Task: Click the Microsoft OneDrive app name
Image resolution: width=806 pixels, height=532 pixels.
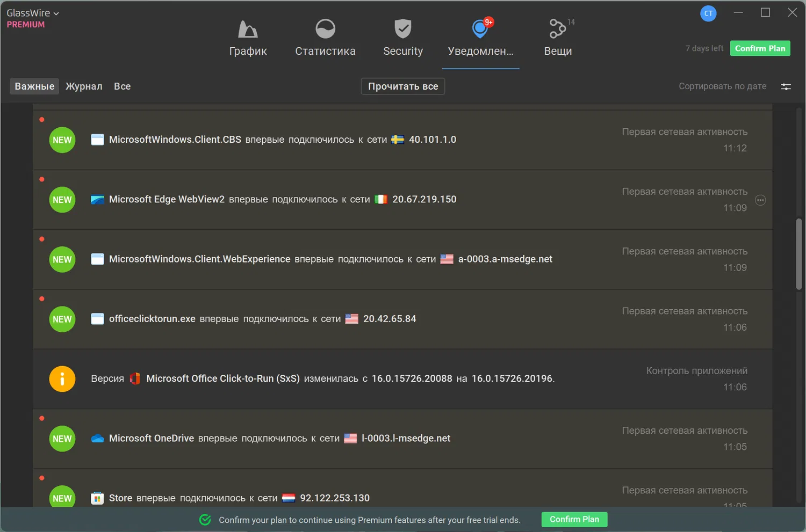Action: tap(152, 439)
